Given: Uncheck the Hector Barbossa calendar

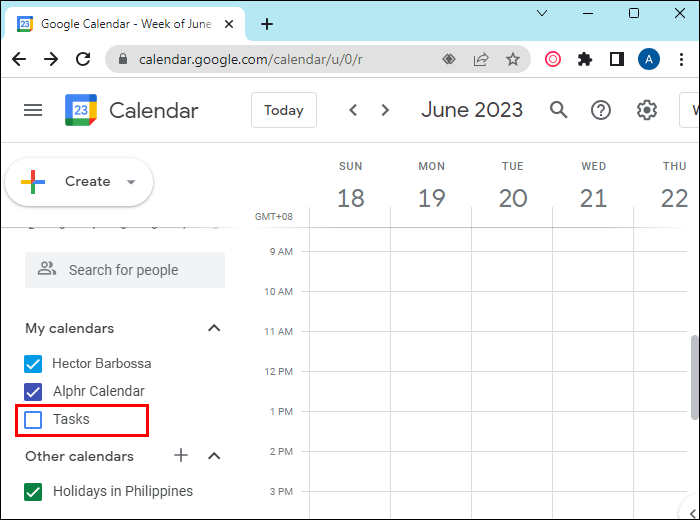Looking at the screenshot, I should coord(33,364).
